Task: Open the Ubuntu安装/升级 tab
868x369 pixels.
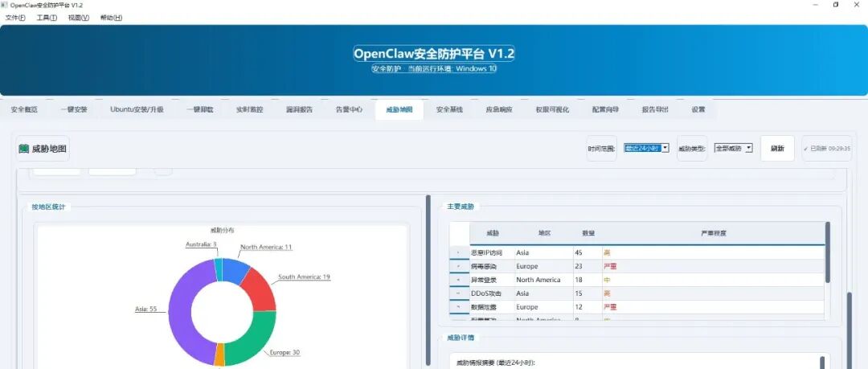Action: click(137, 109)
